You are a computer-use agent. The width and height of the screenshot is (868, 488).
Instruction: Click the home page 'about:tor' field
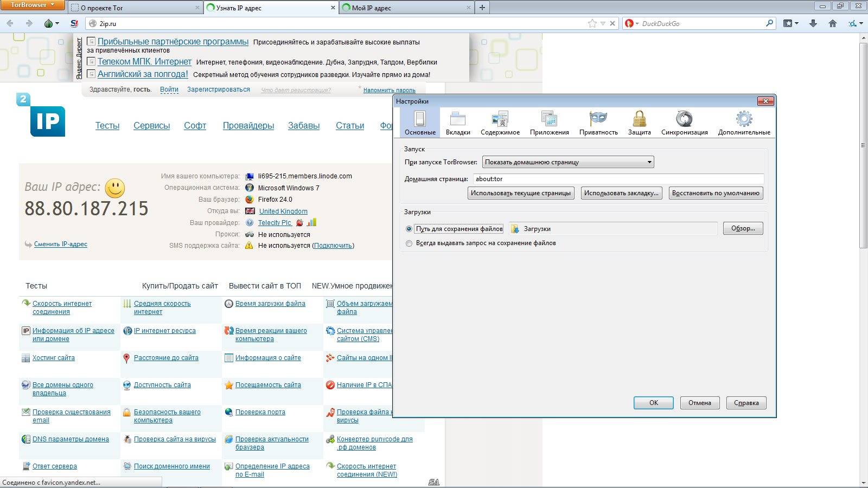tap(617, 179)
